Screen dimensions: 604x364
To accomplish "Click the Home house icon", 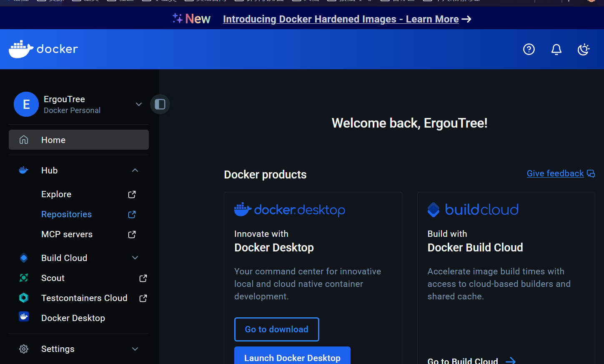I will [x=24, y=140].
